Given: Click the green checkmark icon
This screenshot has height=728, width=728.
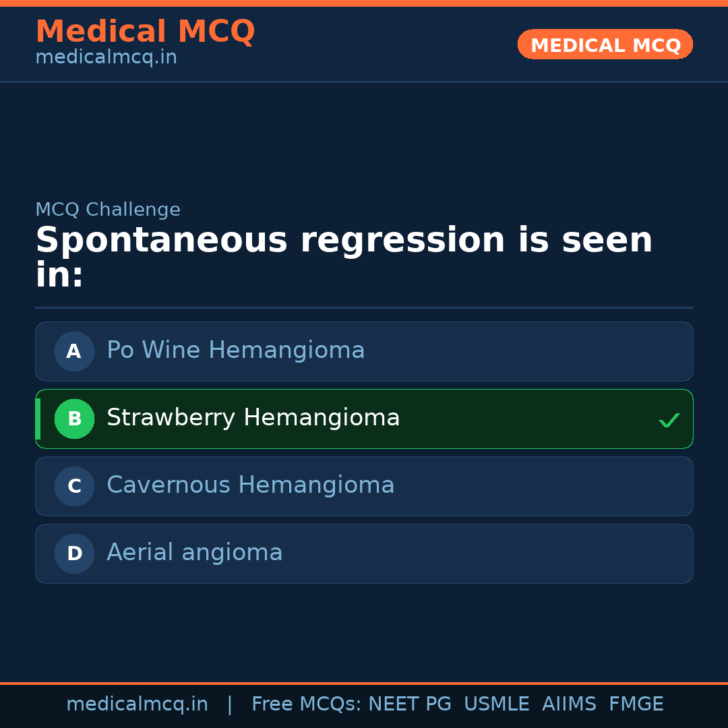Looking at the screenshot, I should tap(669, 421).
